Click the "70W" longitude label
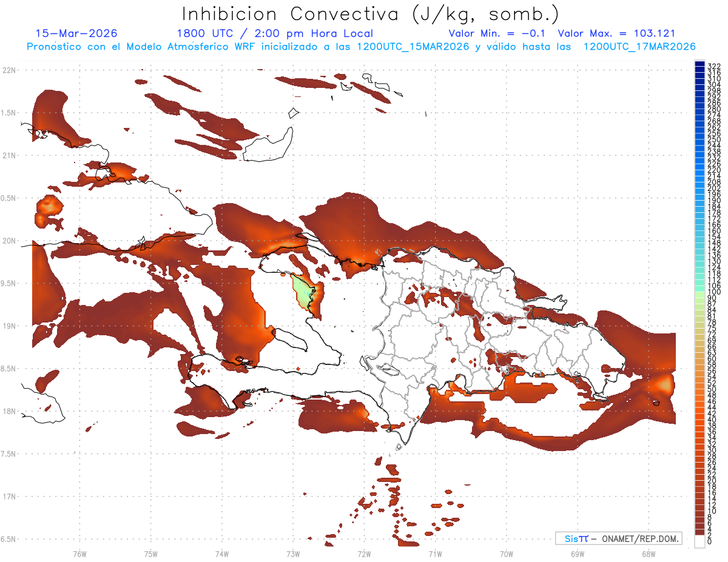Viewport: 728px width, 562px height. tap(507, 554)
